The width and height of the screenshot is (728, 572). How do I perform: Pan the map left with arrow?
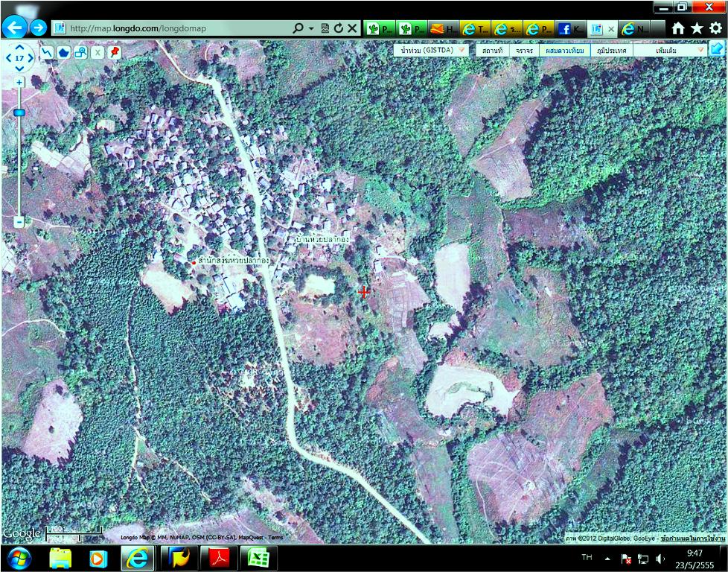click(x=9, y=57)
